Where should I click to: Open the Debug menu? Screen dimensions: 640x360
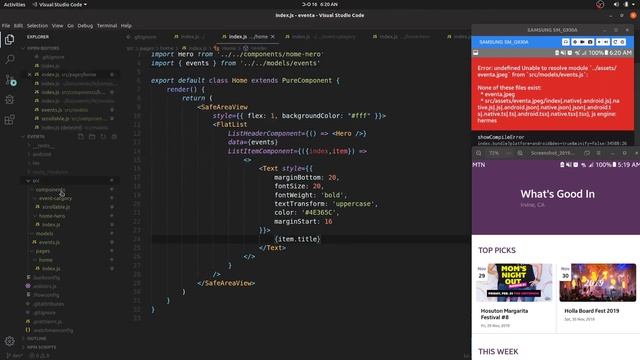85,25
